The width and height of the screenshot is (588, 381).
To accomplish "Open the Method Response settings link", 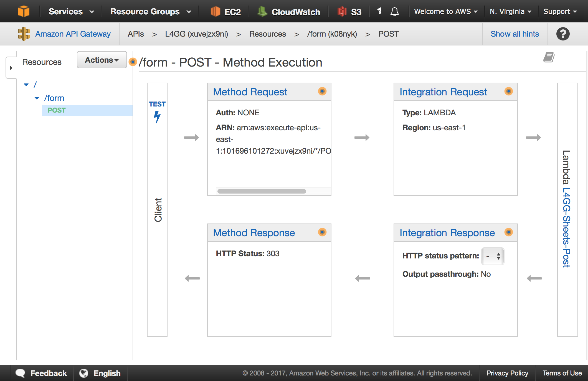I will point(254,233).
